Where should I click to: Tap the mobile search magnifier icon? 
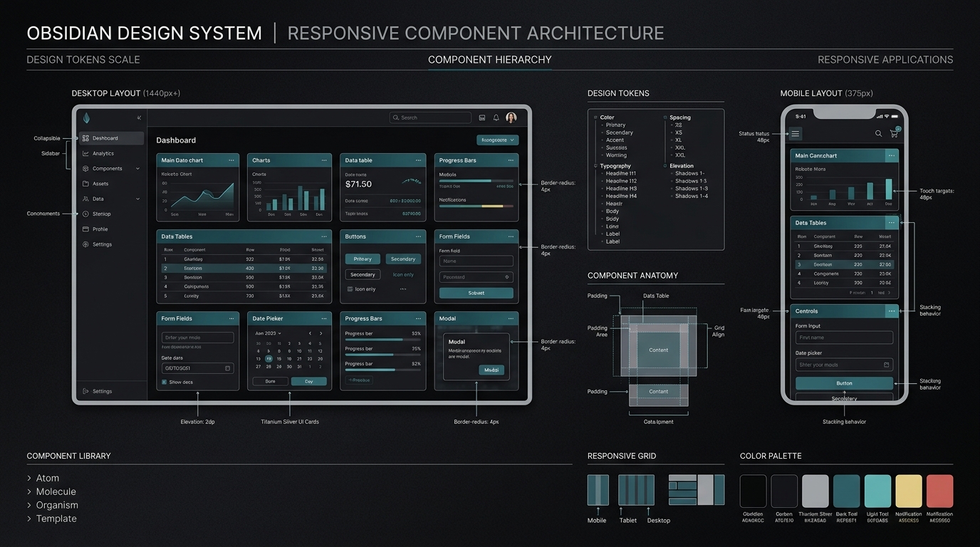(878, 133)
